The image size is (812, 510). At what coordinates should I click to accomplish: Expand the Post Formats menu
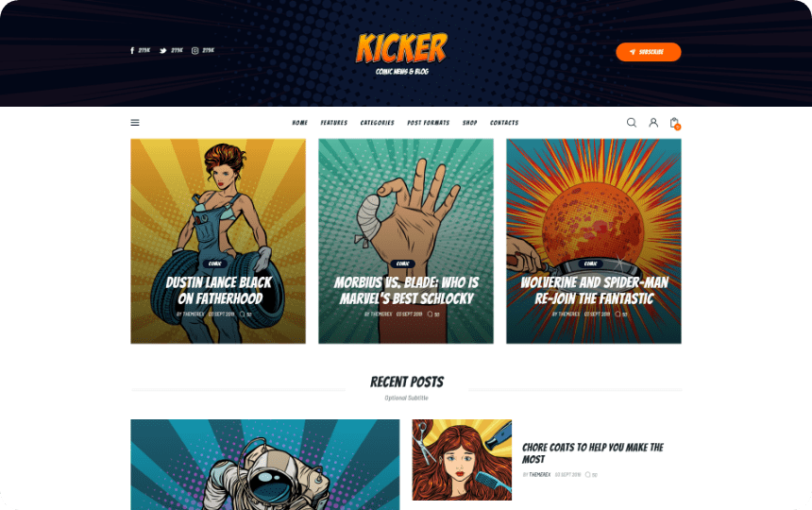pyautogui.click(x=429, y=123)
